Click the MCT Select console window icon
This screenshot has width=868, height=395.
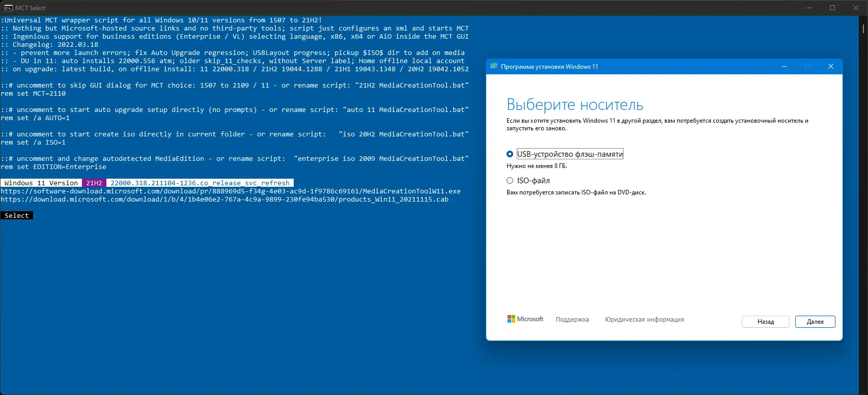click(x=9, y=8)
